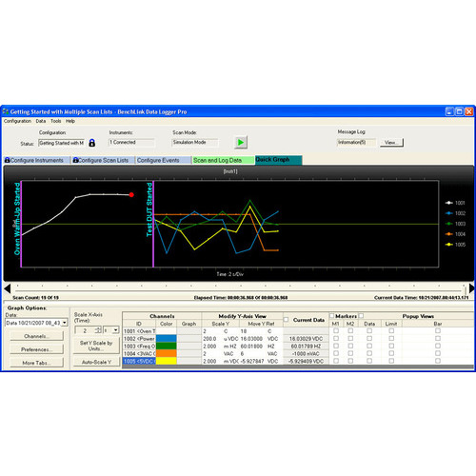Click the 1001 legend marker in graph

pyautogui.click(x=449, y=203)
